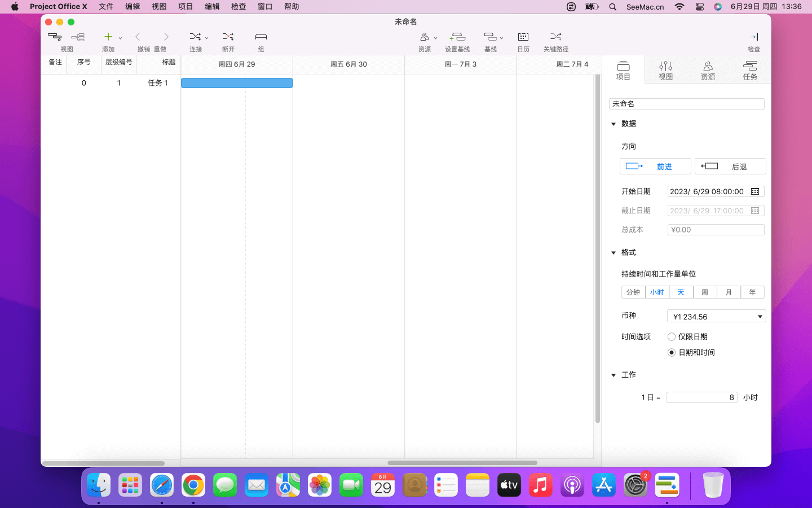This screenshot has width=812, height=508.
Task: Choose 天 as the duration unit
Action: click(x=681, y=292)
